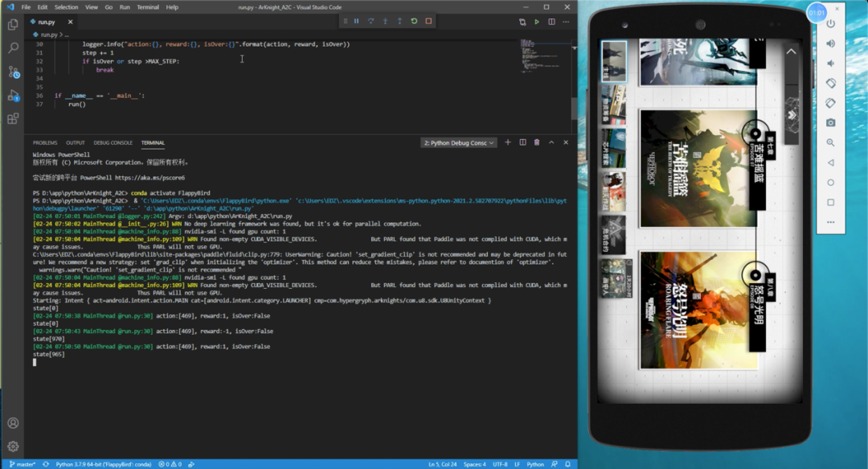Take an emulator screenshot with camera icon
The width and height of the screenshot is (868, 469).
coord(830,122)
